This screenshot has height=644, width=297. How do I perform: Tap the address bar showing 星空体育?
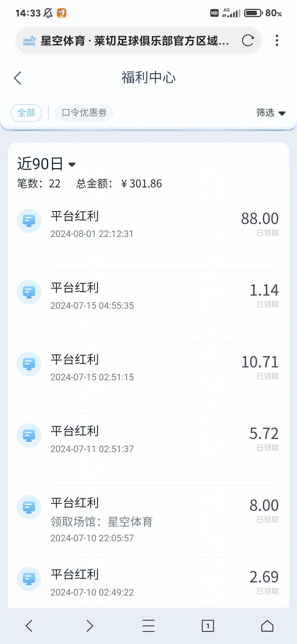tap(135, 41)
